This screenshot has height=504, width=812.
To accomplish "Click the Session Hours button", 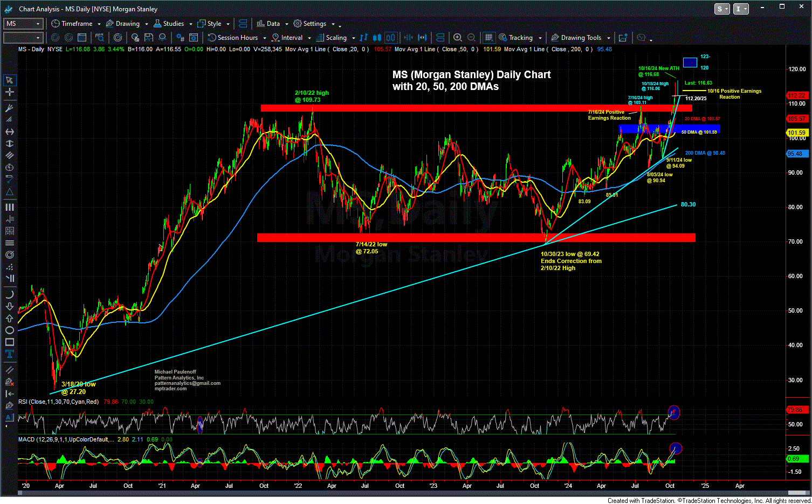I will click(233, 38).
